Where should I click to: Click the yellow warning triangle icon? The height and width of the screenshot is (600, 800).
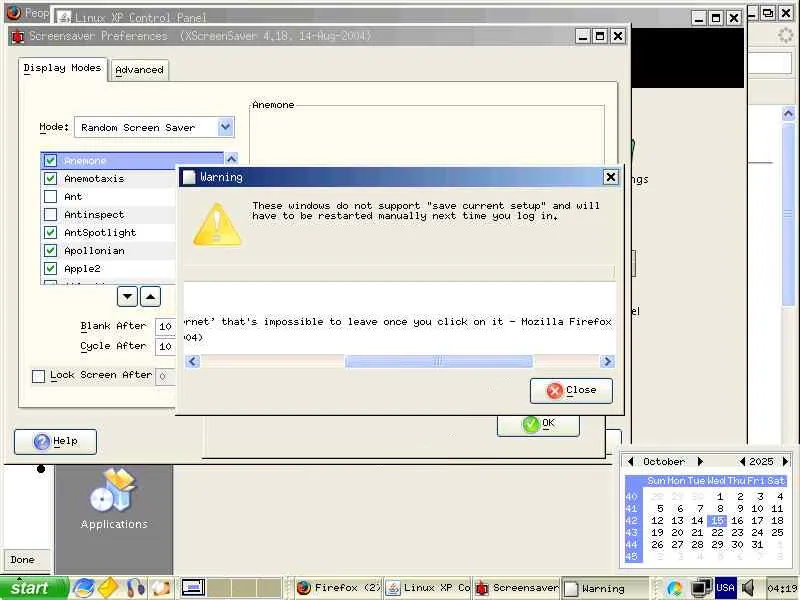[x=217, y=225]
